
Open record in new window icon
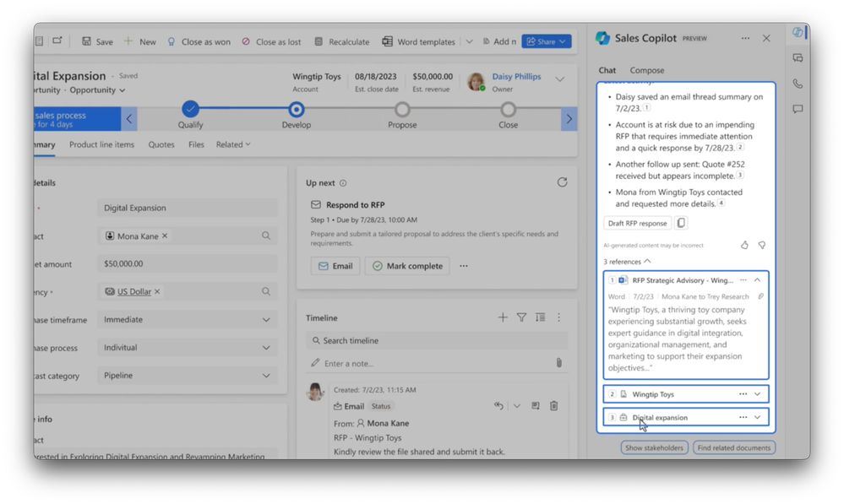pyautogui.click(x=57, y=41)
